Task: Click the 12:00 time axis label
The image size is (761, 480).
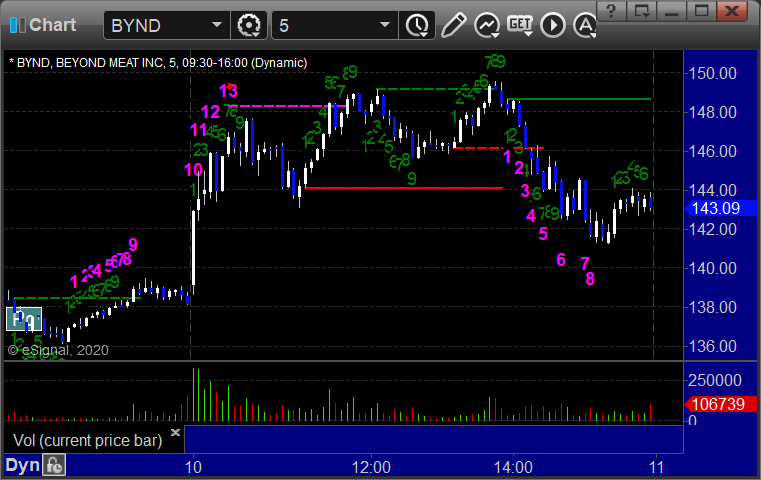Action: click(x=371, y=467)
